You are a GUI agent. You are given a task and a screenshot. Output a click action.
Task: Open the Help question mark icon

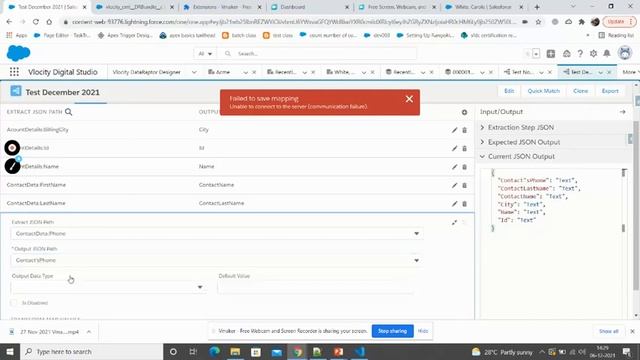click(x=580, y=53)
